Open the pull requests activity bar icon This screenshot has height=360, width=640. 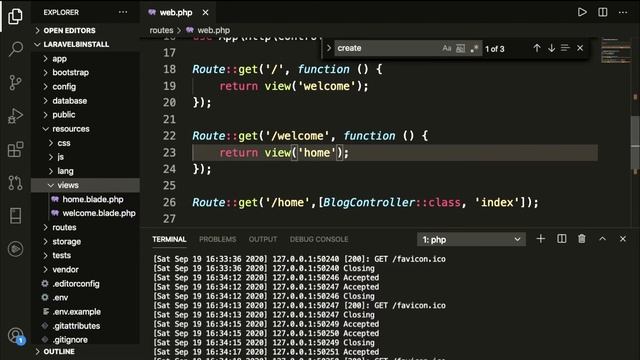pyautogui.click(x=16, y=182)
